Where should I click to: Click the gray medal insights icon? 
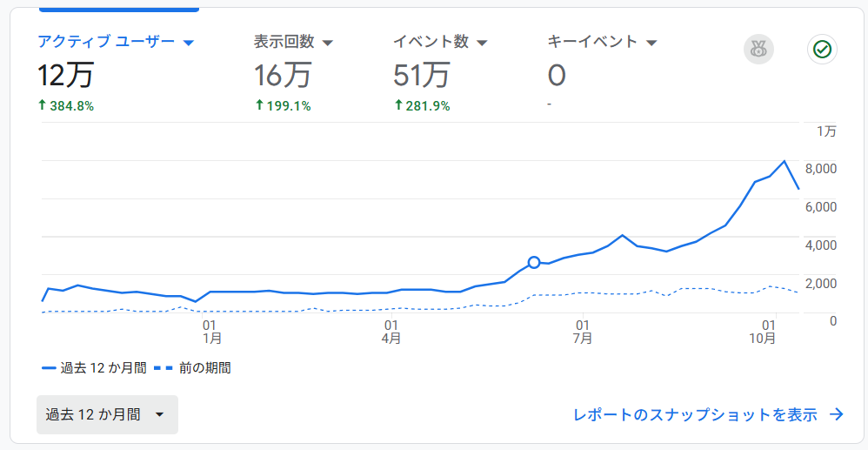pyautogui.click(x=758, y=50)
